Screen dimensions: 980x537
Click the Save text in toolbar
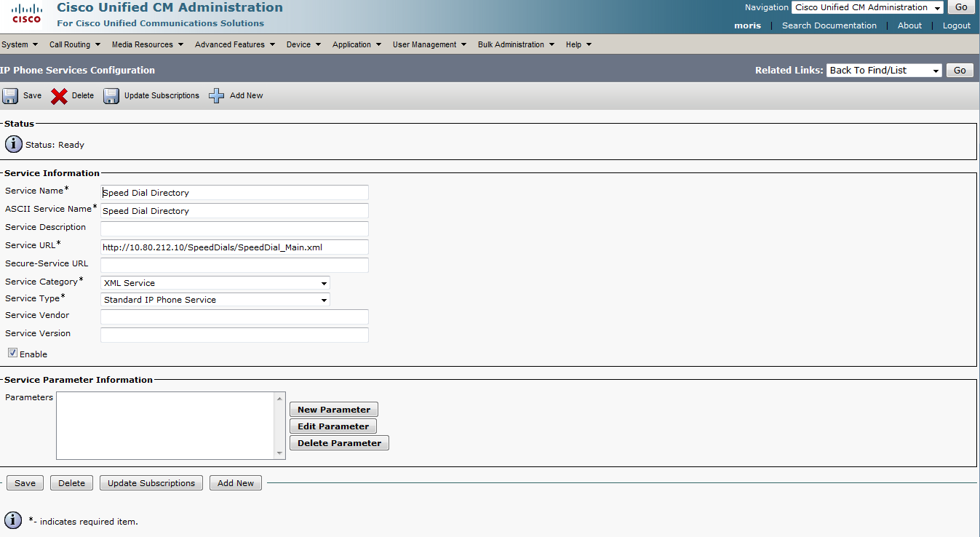click(33, 96)
